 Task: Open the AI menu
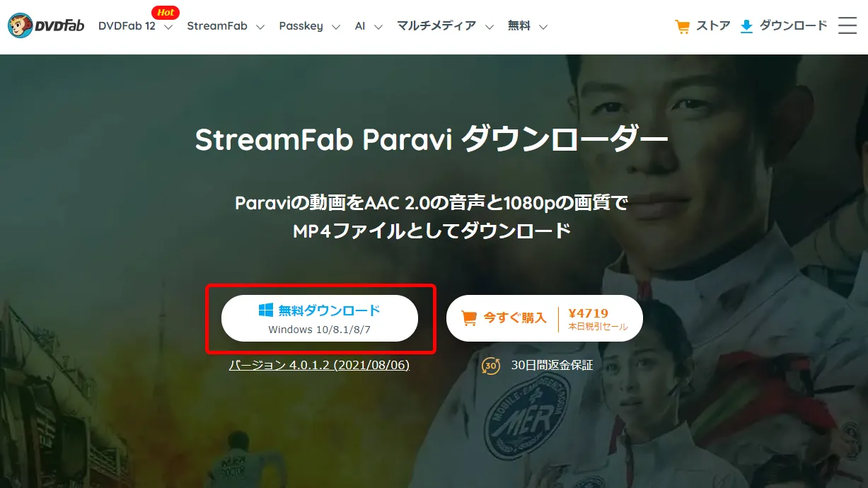pos(360,26)
